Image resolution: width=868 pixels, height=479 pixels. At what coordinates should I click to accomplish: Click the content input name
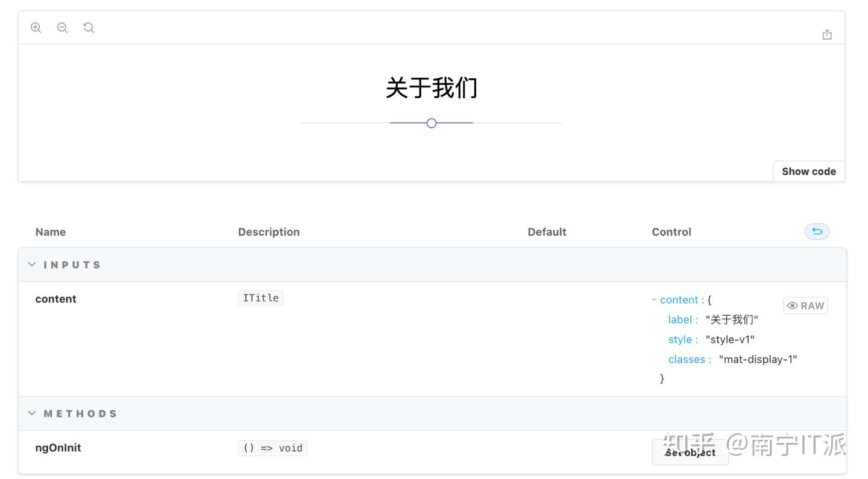56,299
